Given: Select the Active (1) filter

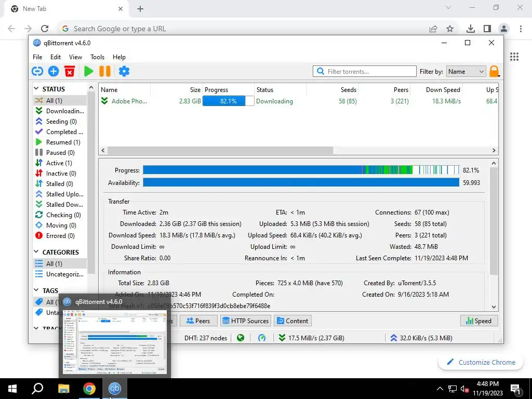Looking at the screenshot, I should pyautogui.click(x=60, y=163).
